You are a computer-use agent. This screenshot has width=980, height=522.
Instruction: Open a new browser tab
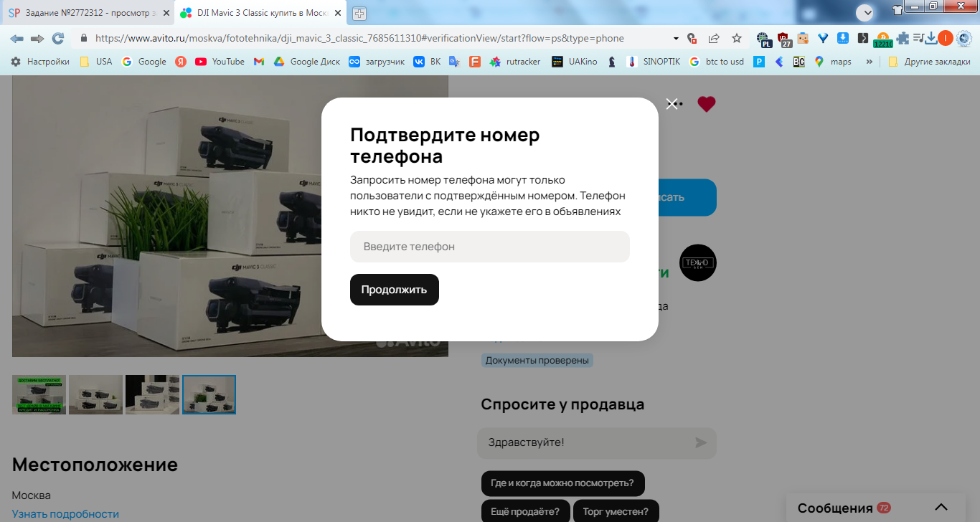[359, 13]
